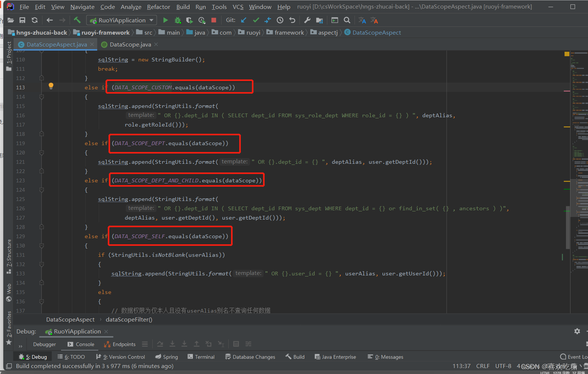Expand hidden debug tabs double chevron

[x=20, y=346]
